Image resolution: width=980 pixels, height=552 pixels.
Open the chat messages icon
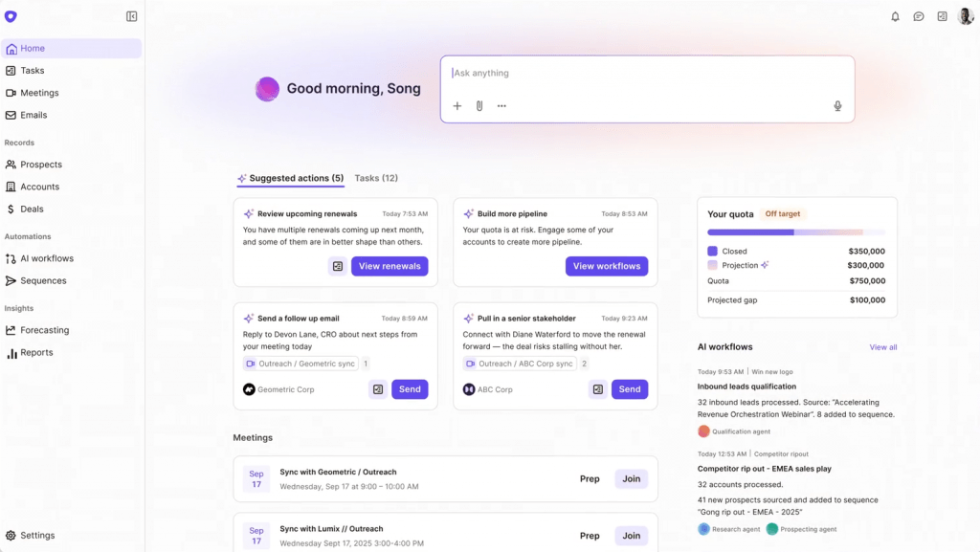(918, 17)
